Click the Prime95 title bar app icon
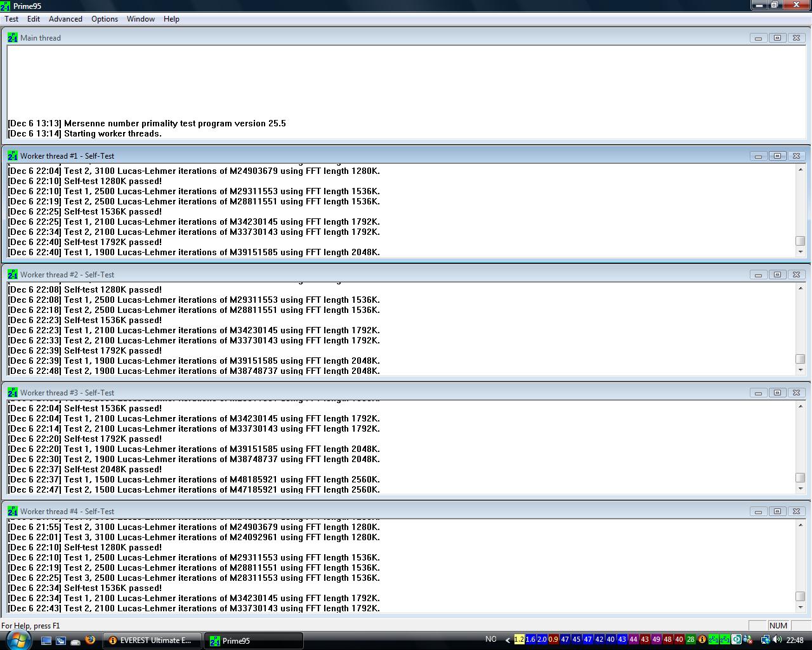 (6, 6)
